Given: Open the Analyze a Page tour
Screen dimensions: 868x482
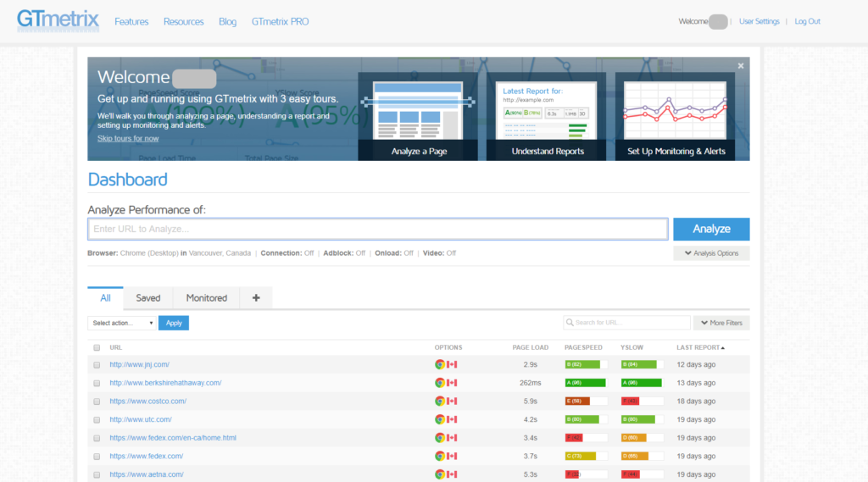Looking at the screenshot, I should [418, 117].
